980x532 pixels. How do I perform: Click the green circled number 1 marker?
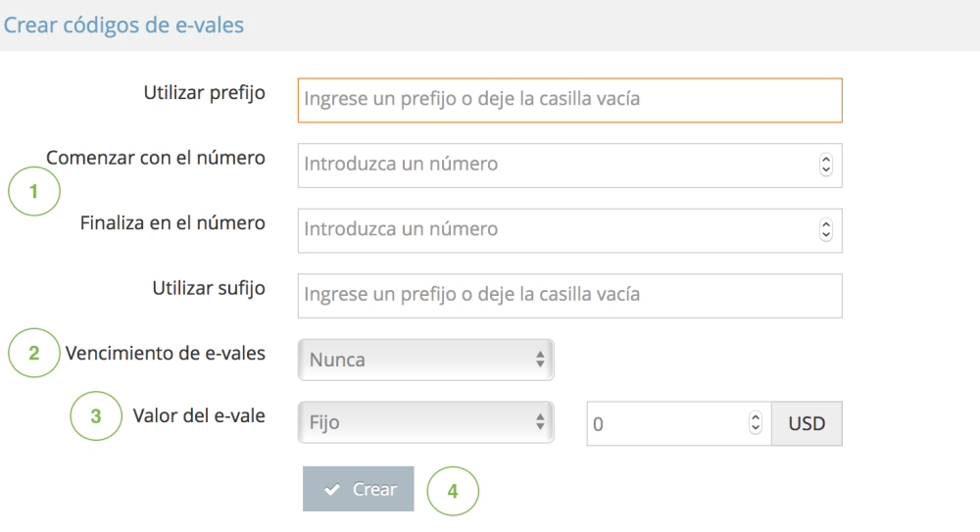34,192
